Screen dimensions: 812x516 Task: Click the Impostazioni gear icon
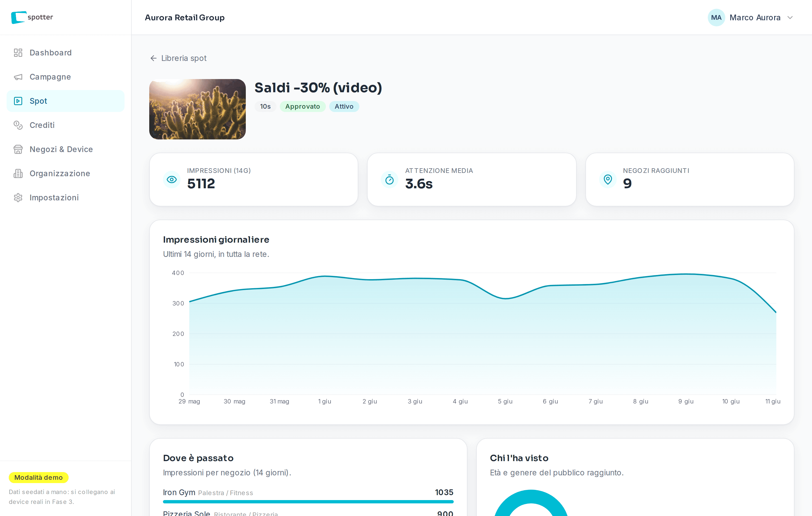18,197
